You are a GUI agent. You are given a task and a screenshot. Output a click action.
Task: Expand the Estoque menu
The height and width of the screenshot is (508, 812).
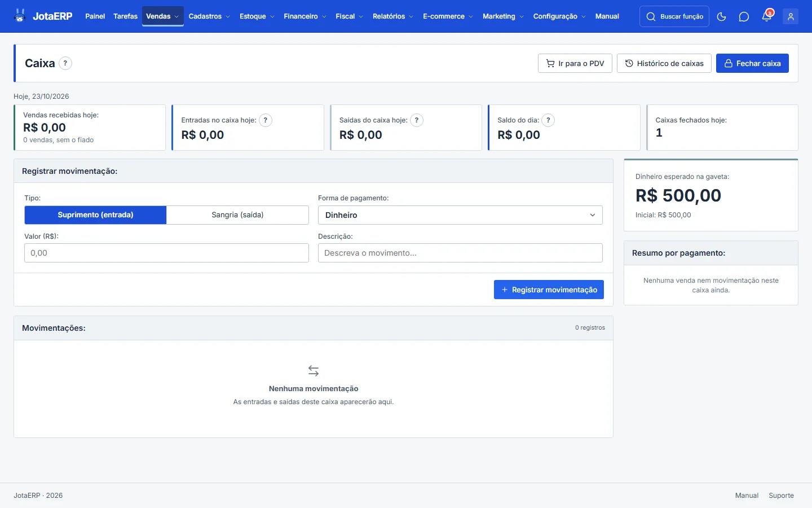pos(257,16)
